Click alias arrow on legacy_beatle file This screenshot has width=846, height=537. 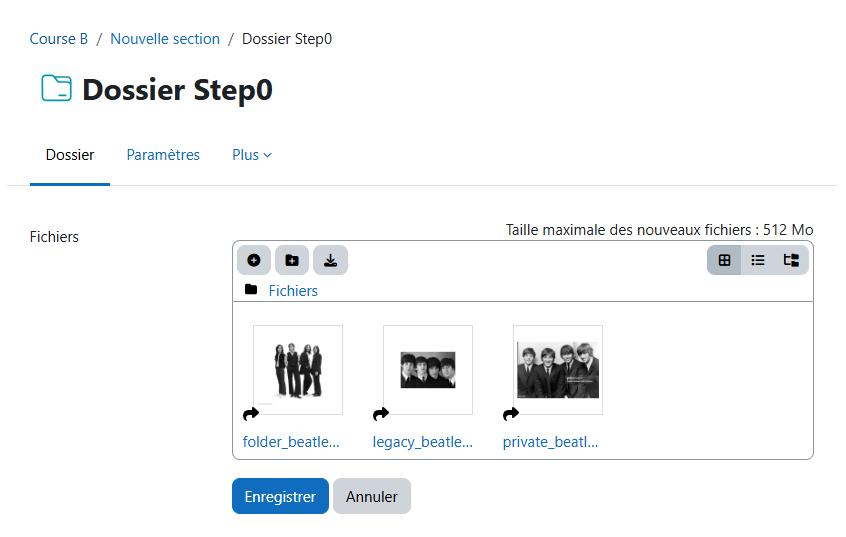click(x=381, y=414)
